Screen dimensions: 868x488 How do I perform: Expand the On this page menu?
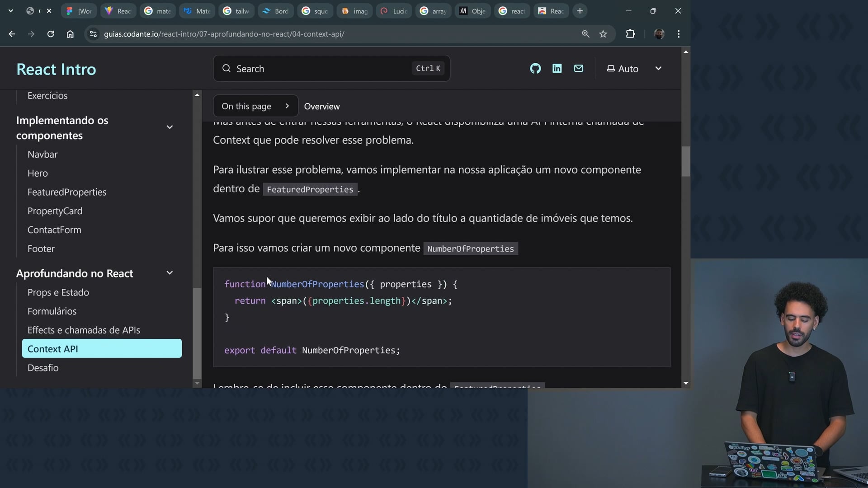point(255,106)
